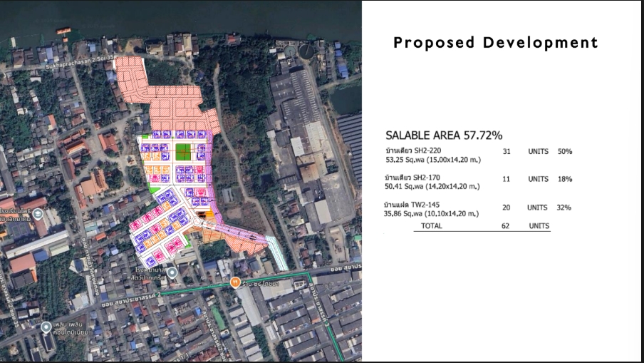This screenshot has width=644, height=363.
Task: Click the orange boat on the river
Action: [x=65, y=31]
